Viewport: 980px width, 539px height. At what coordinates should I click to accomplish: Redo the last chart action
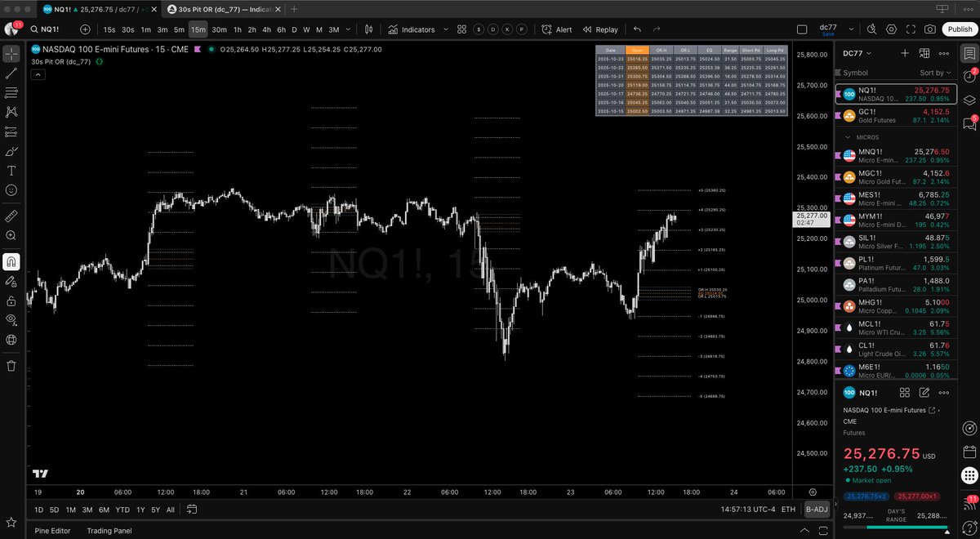coord(657,29)
